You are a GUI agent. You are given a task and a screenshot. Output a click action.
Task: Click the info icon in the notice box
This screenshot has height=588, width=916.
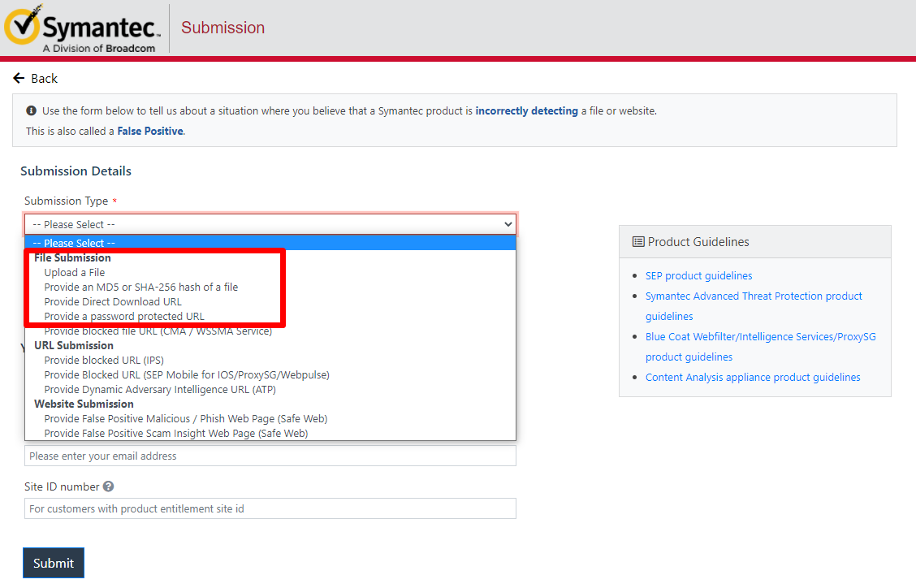point(32,110)
